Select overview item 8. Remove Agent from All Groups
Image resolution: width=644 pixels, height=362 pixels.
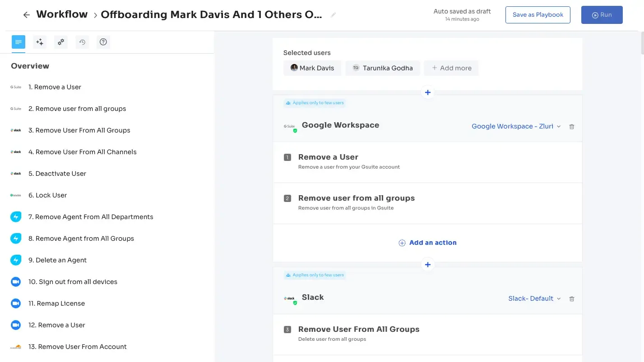81,238
